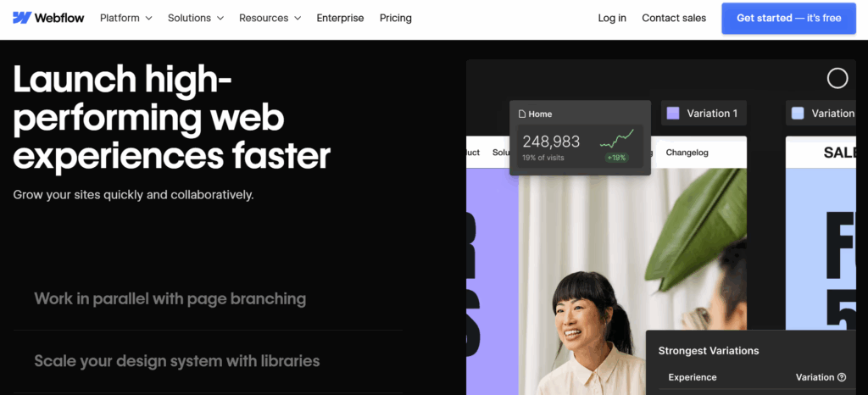Click the Log in link
Screen dimensions: 868x395
[x=612, y=18]
